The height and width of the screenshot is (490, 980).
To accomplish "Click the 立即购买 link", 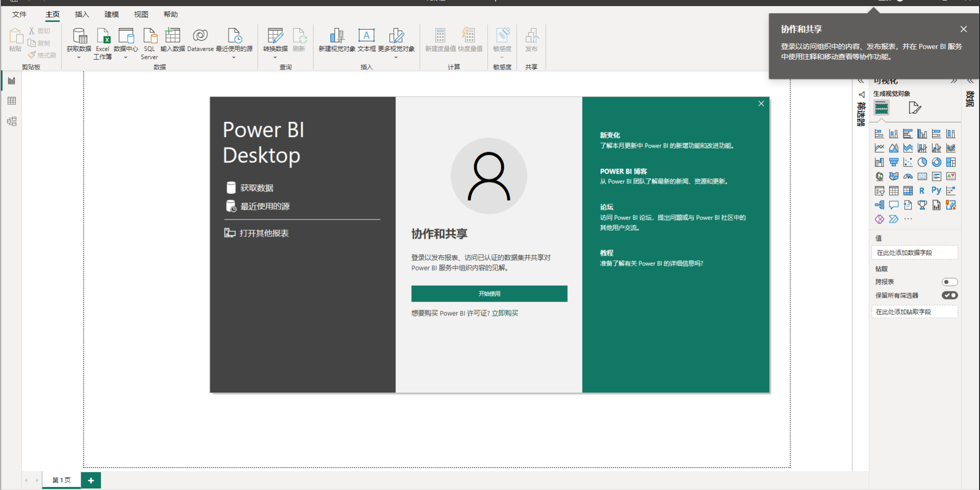I will (505, 313).
